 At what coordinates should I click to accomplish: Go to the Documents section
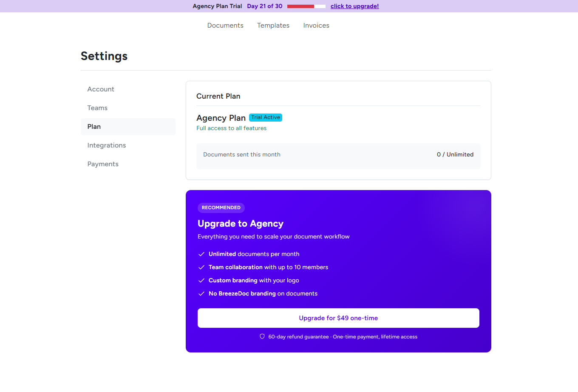click(225, 26)
